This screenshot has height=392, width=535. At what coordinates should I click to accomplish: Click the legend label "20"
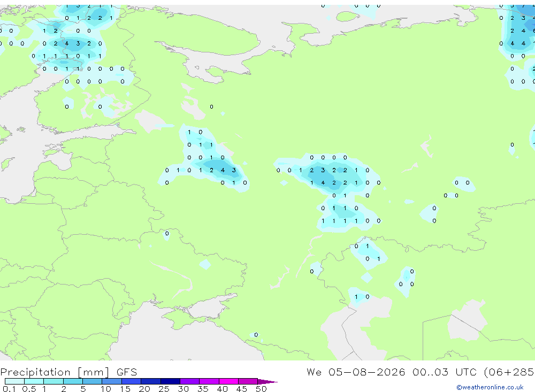coord(144,389)
